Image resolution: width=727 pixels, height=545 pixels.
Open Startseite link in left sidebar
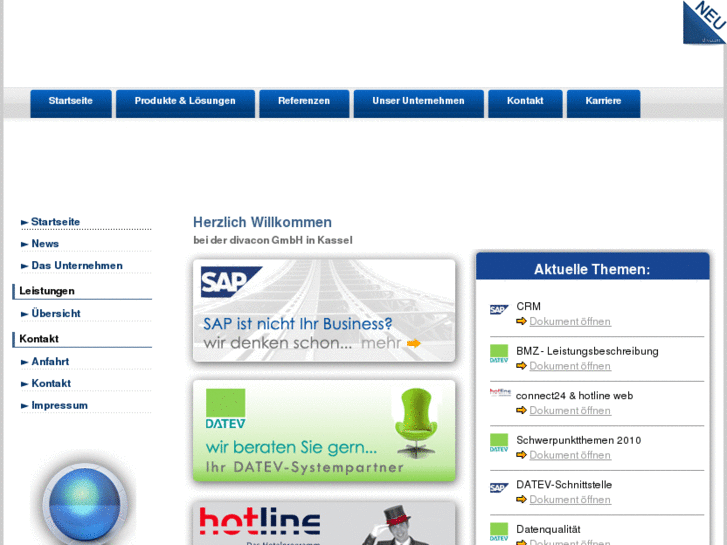tap(56, 222)
